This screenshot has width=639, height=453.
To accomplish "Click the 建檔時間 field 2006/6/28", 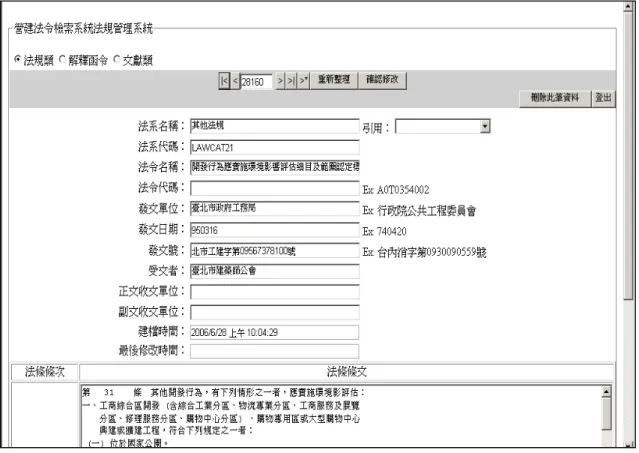I will coord(275,332).
